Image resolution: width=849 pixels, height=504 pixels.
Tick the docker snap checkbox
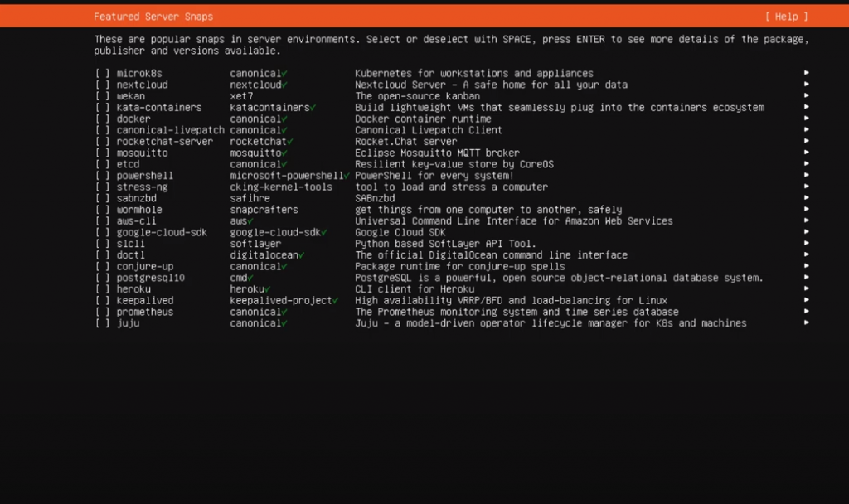click(x=102, y=119)
